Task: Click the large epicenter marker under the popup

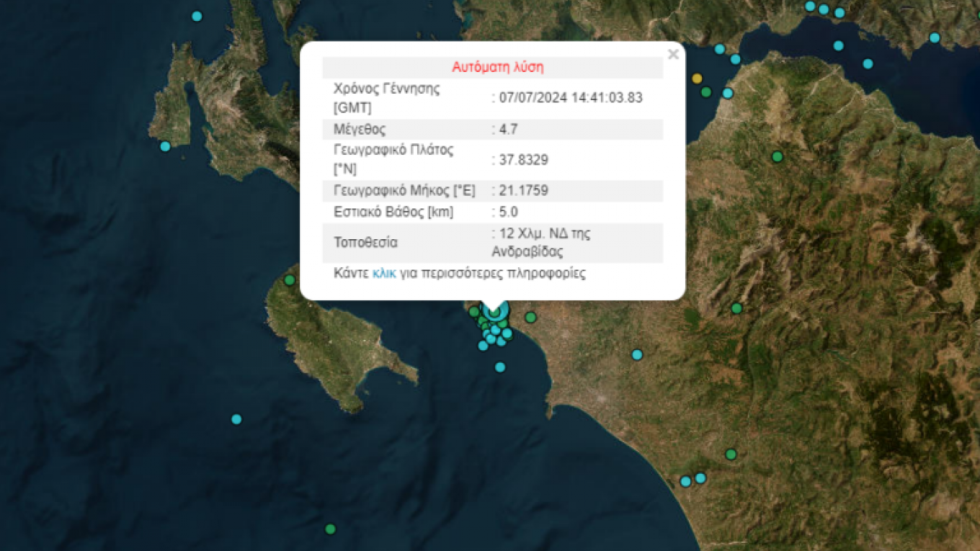Action: click(x=494, y=310)
